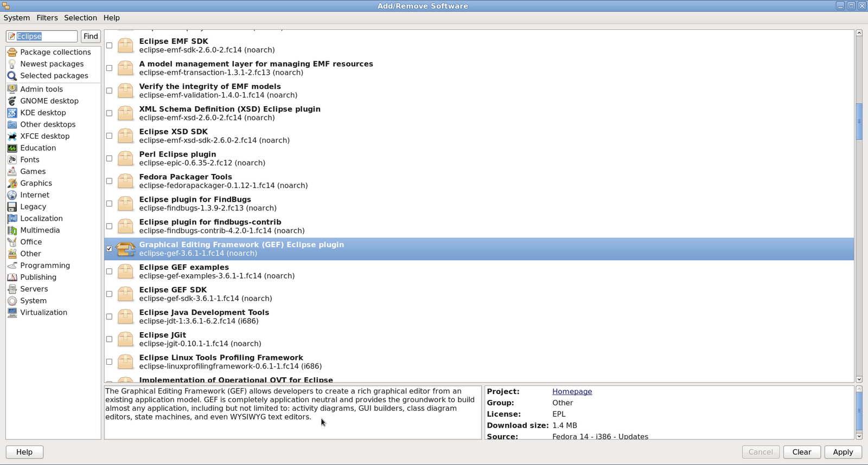Check the Eclipse GEF examples checkbox
The width and height of the screenshot is (868, 465).
coord(109,272)
